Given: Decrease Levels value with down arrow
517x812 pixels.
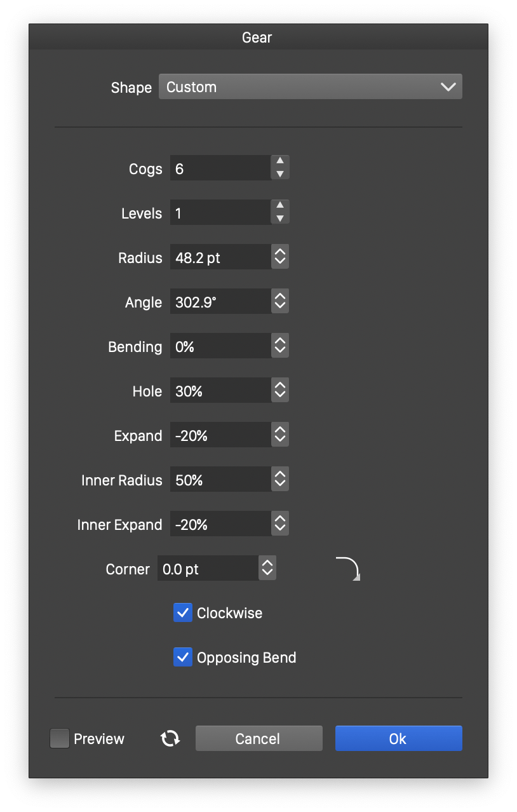Looking at the screenshot, I should [280, 219].
